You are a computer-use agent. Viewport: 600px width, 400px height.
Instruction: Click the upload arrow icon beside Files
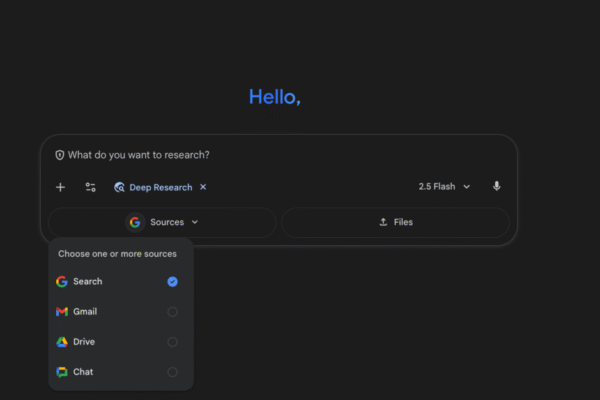coord(383,222)
